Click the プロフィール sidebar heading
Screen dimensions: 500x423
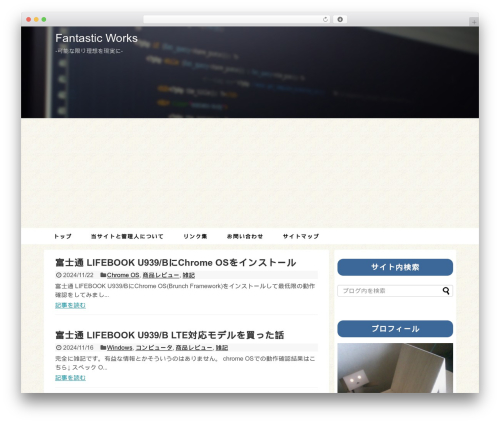[395, 329]
